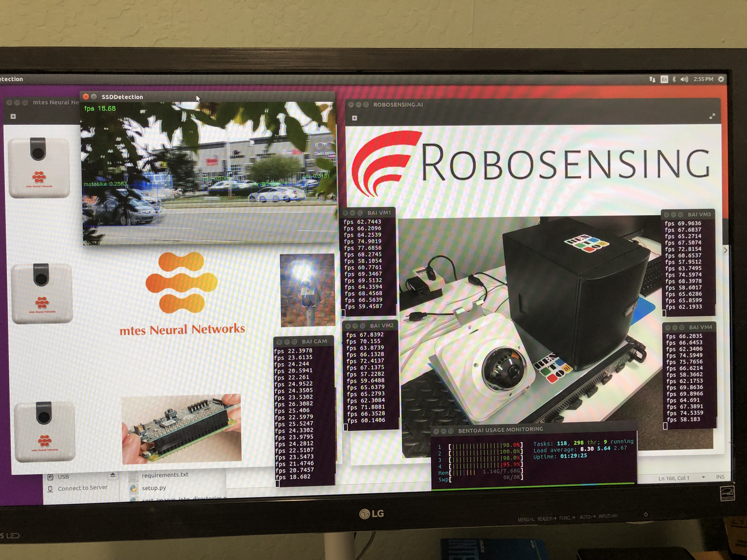The image size is (747, 560).
Task: Click Connect to Server in sidebar
Action: 82,488
